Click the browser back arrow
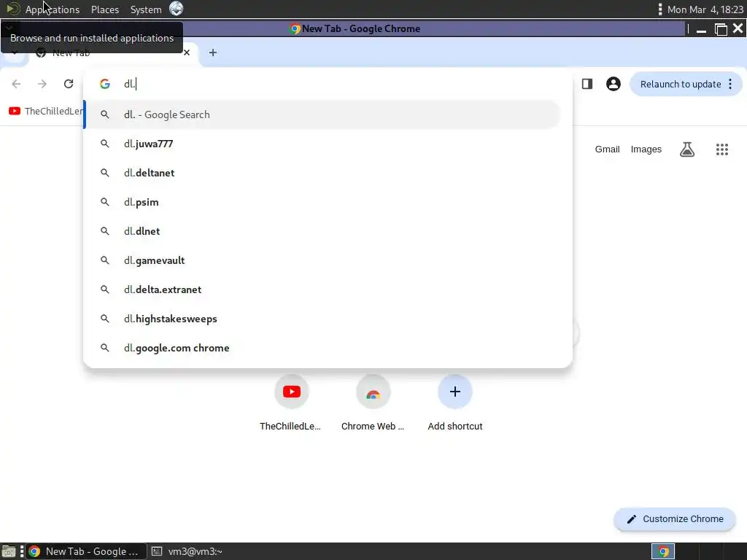Image resolution: width=747 pixels, height=560 pixels. (x=16, y=84)
